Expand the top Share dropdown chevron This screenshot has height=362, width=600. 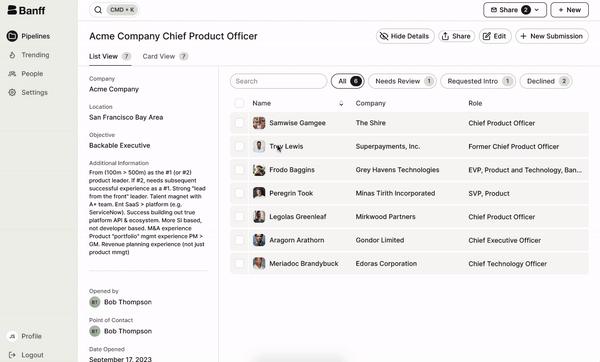pos(537,10)
